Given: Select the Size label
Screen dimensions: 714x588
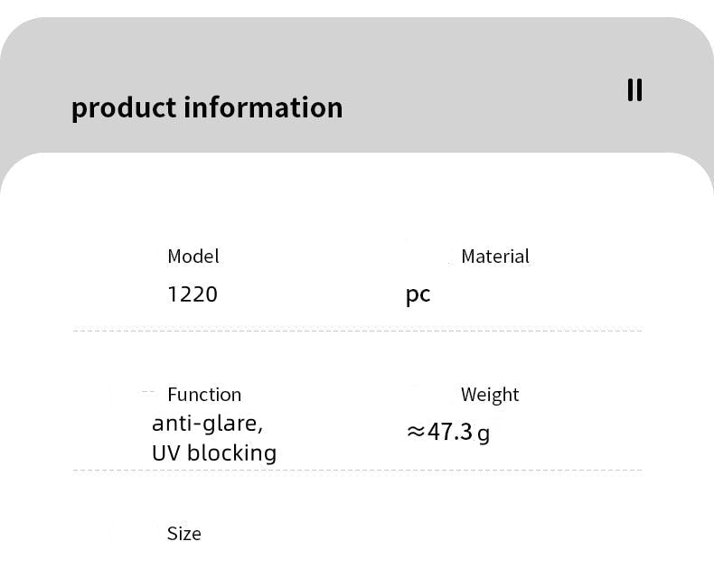Looking at the screenshot, I should point(184,534).
